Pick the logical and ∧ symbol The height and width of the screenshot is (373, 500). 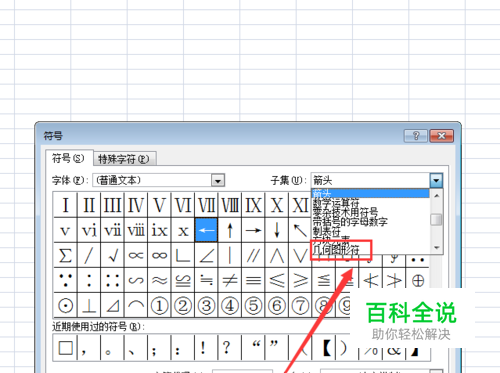click(x=277, y=255)
